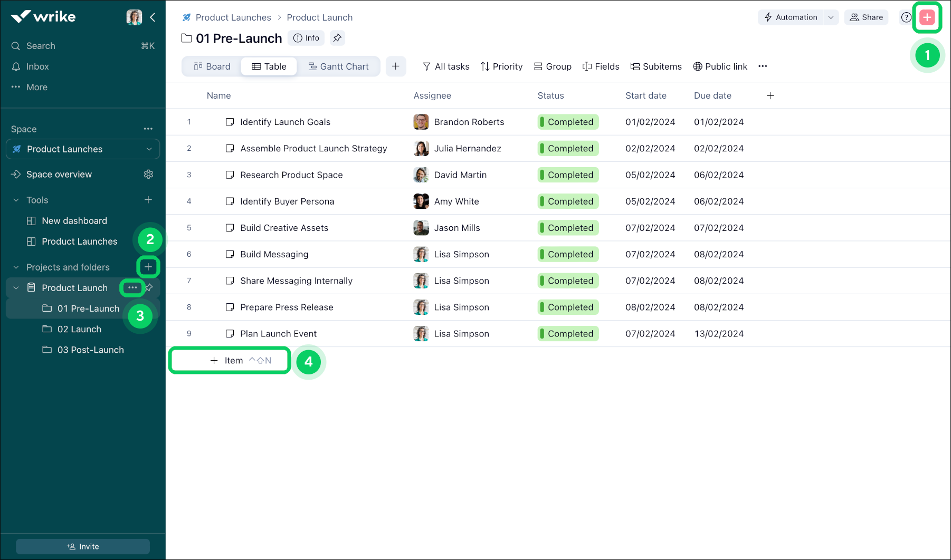Screen dimensions: 951x560
Task: Open the Inbox from the sidebar
Action: coord(36,66)
